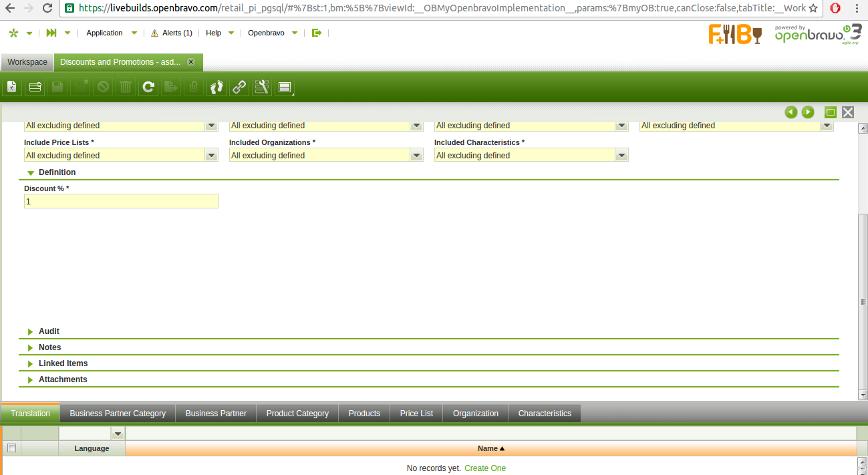Screen dimensions: 868x475
Task: Switch to the Business Partner Category tab
Action: [x=118, y=414]
